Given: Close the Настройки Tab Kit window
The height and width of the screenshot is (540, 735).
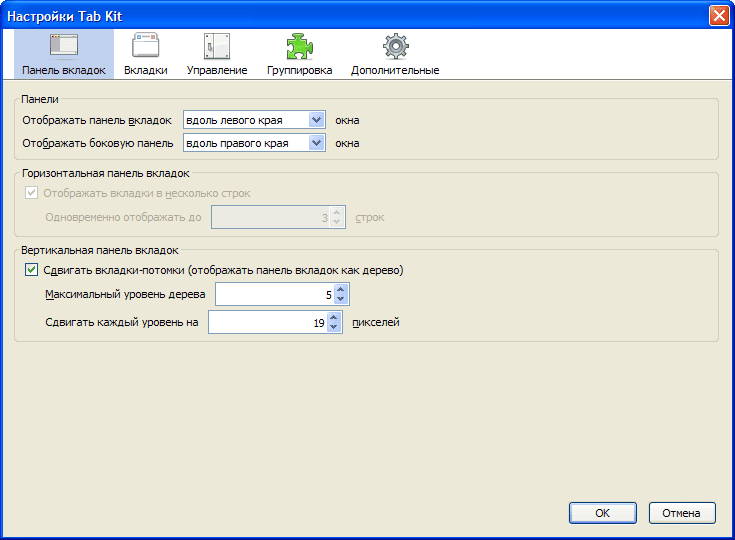Looking at the screenshot, I should (x=719, y=16).
